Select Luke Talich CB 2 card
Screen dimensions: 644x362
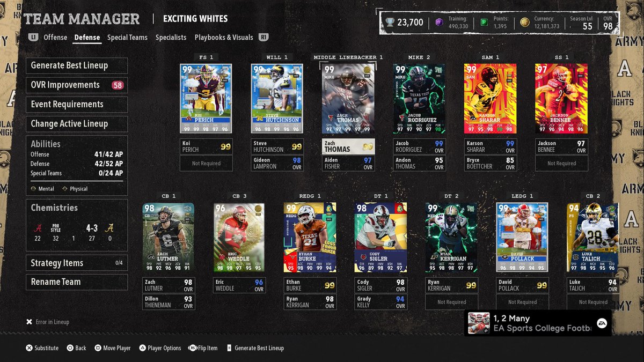[x=594, y=237]
